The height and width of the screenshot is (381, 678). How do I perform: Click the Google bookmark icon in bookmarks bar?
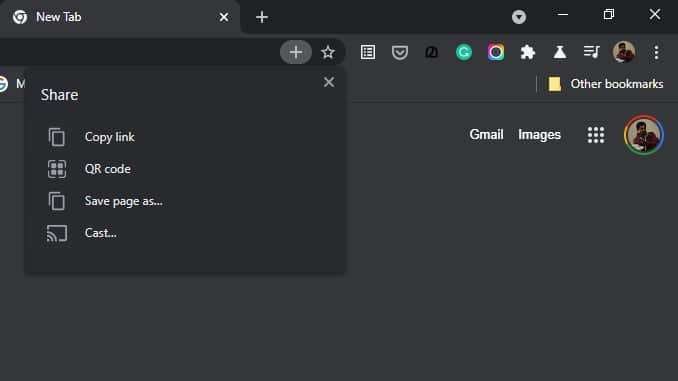(x=3, y=84)
